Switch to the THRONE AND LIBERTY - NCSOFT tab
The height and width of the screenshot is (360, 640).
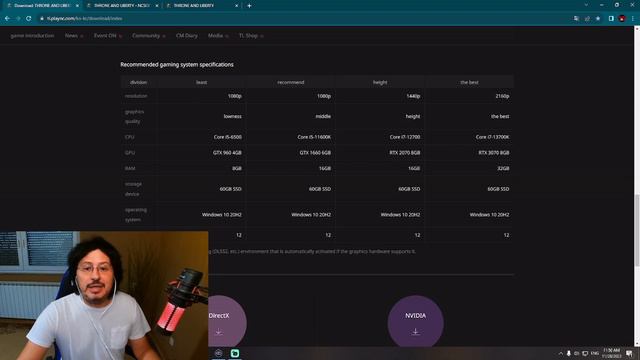pos(122,6)
